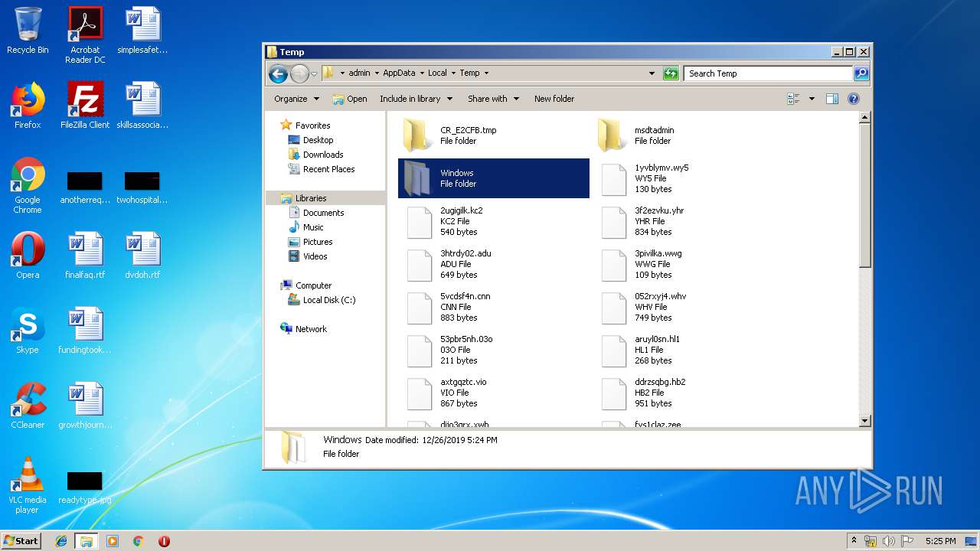
Task: Open Windows Media Player from taskbar
Action: click(113, 541)
